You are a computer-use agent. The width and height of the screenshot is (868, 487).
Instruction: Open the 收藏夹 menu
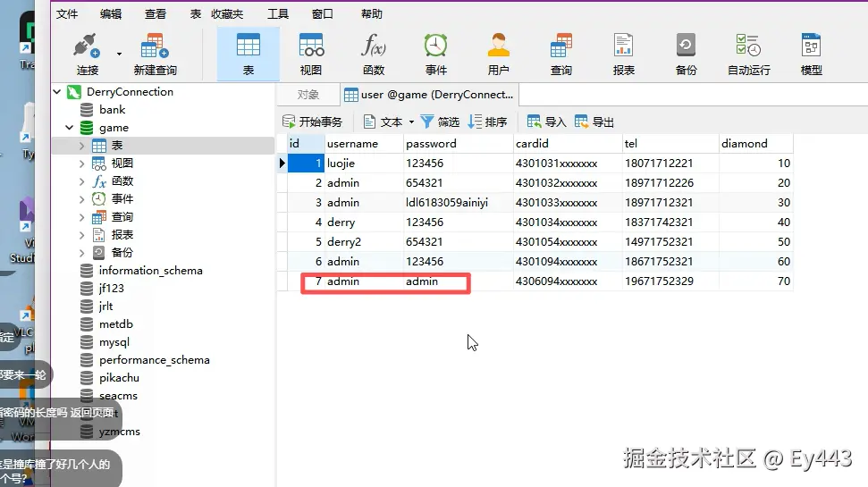click(227, 13)
